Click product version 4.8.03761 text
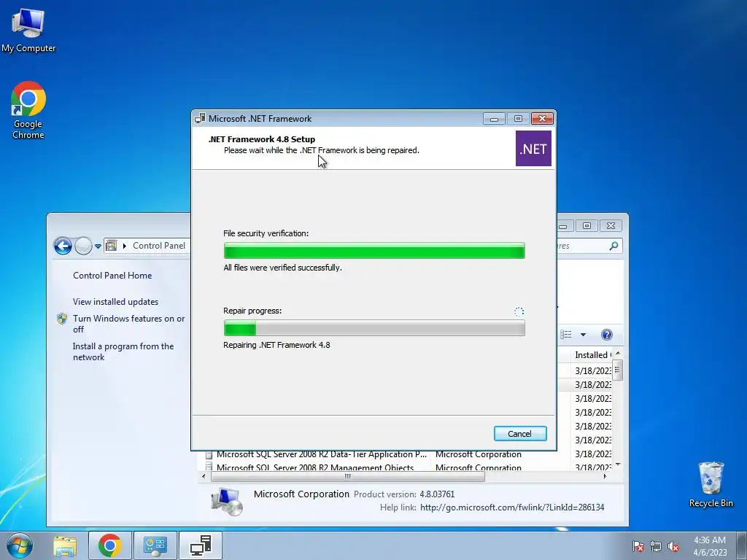Image resolution: width=747 pixels, height=560 pixels. pyautogui.click(x=437, y=494)
